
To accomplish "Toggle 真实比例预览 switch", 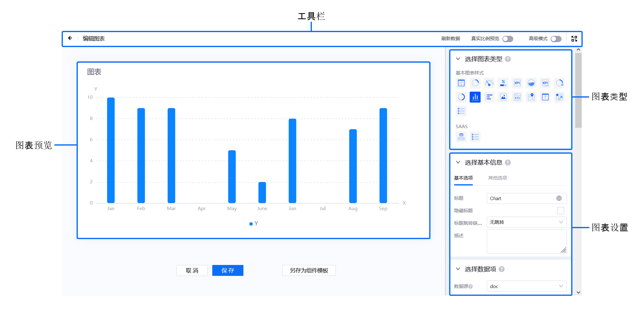I will click(x=508, y=39).
